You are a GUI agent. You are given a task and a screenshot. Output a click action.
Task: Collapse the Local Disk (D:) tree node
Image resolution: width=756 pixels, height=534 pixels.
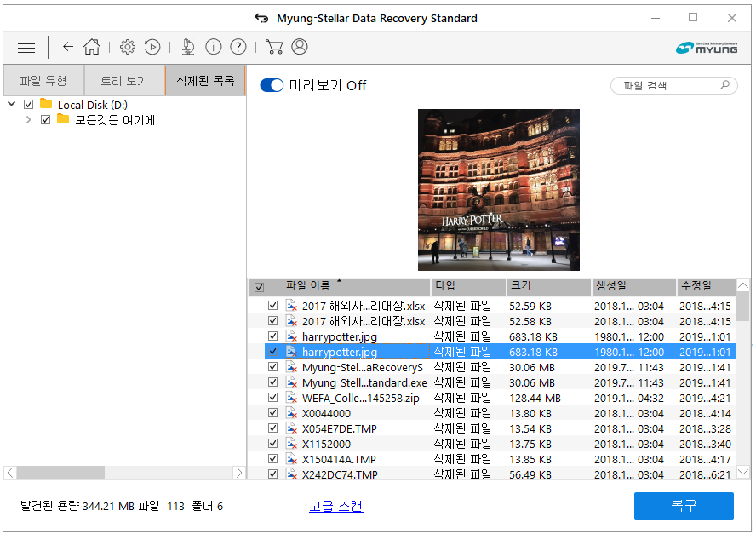pyautogui.click(x=12, y=104)
